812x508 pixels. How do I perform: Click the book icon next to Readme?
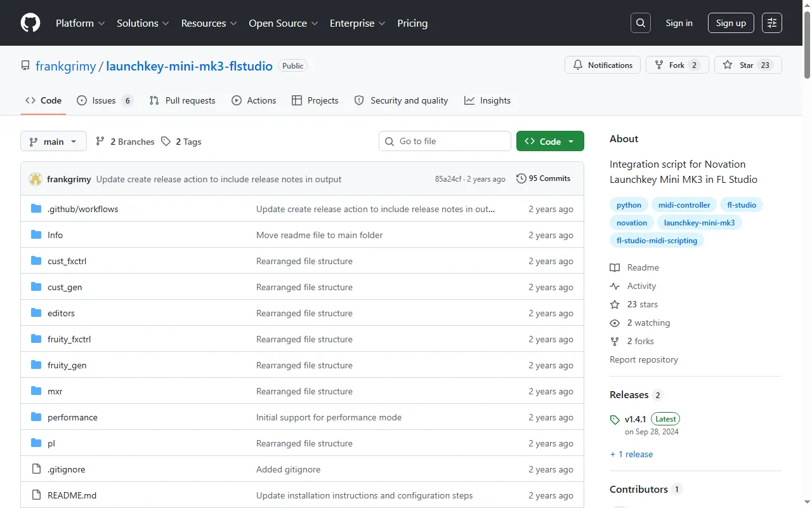pos(615,267)
